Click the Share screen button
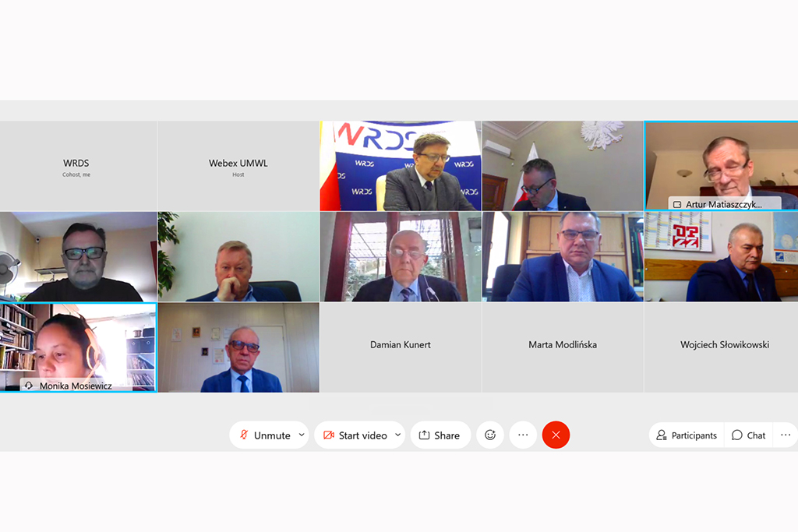The image size is (798, 532). [x=440, y=435]
